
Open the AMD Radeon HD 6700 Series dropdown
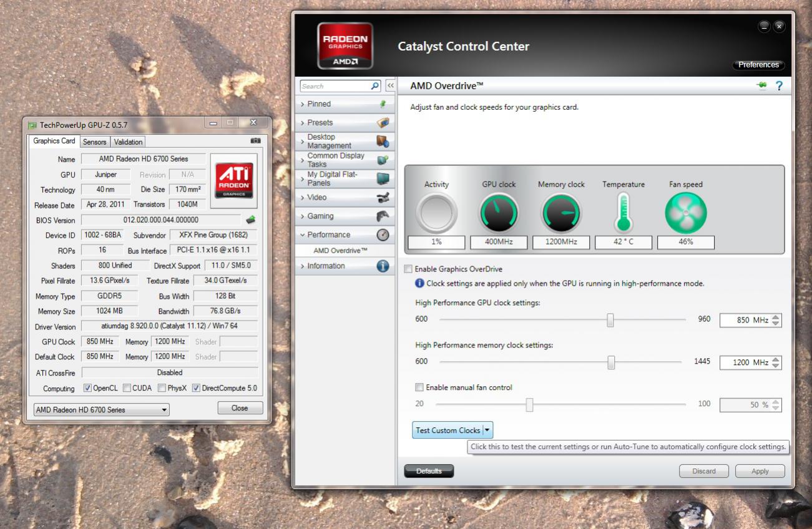point(102,410)
